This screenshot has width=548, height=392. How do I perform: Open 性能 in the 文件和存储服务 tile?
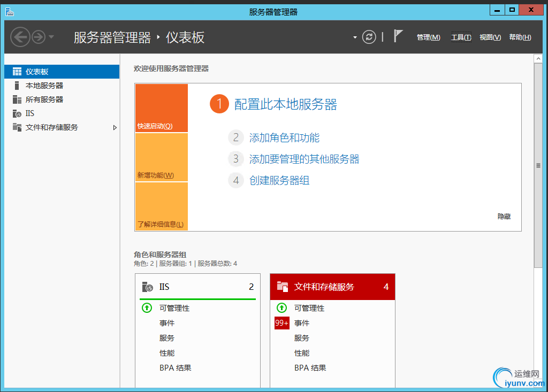click(302, 353)
